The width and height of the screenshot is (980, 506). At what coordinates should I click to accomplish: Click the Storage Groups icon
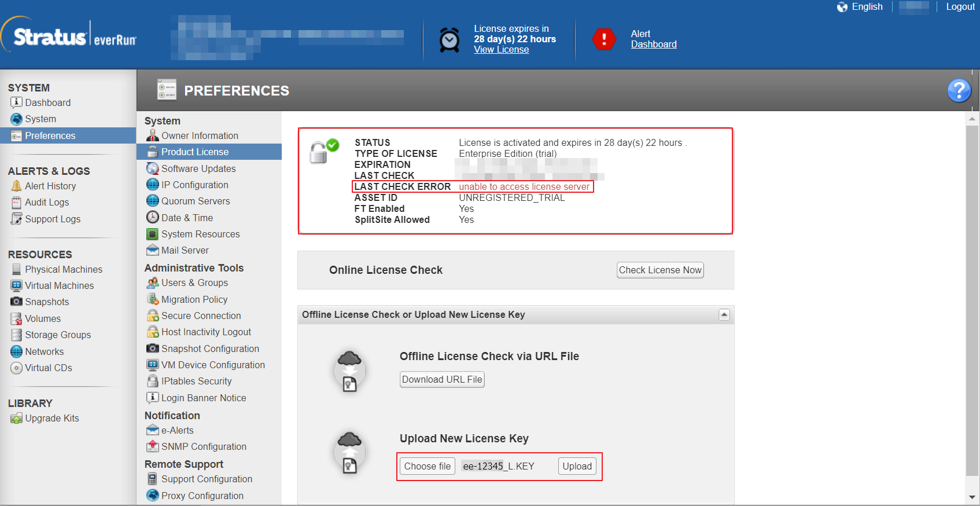click(16, 335)
